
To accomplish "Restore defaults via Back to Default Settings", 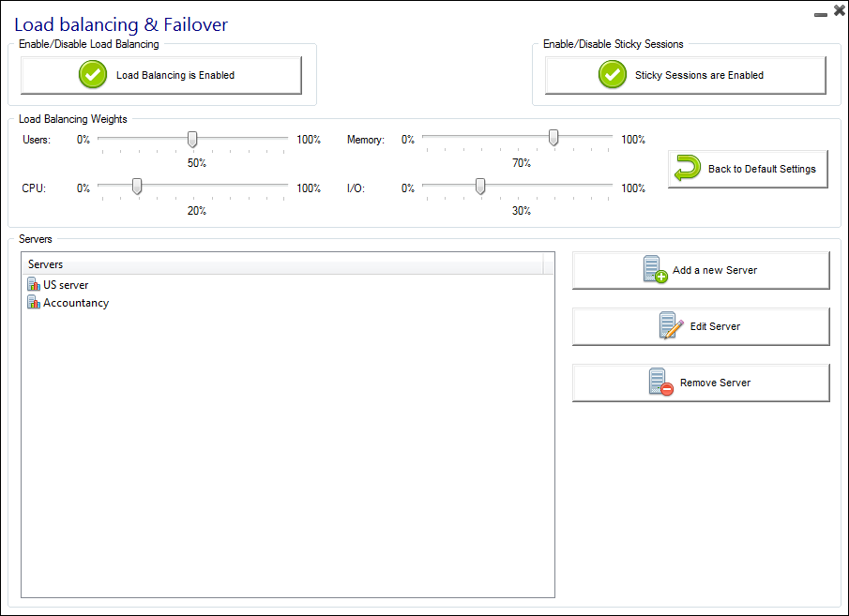I will point(748,169).
